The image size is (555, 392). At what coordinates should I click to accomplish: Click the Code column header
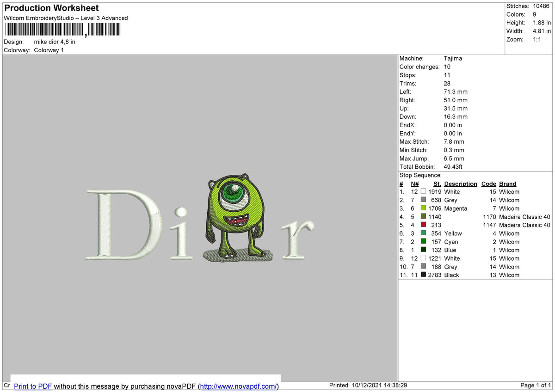(x=488, y=184)
